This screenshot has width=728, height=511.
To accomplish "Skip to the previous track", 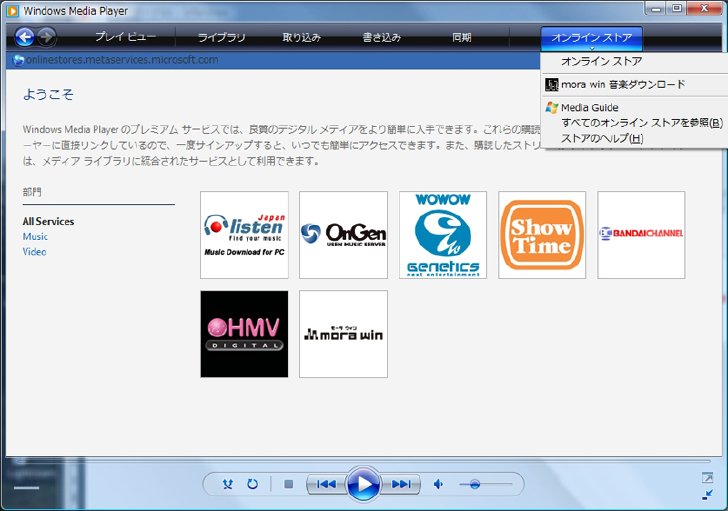I will (327, 485).
